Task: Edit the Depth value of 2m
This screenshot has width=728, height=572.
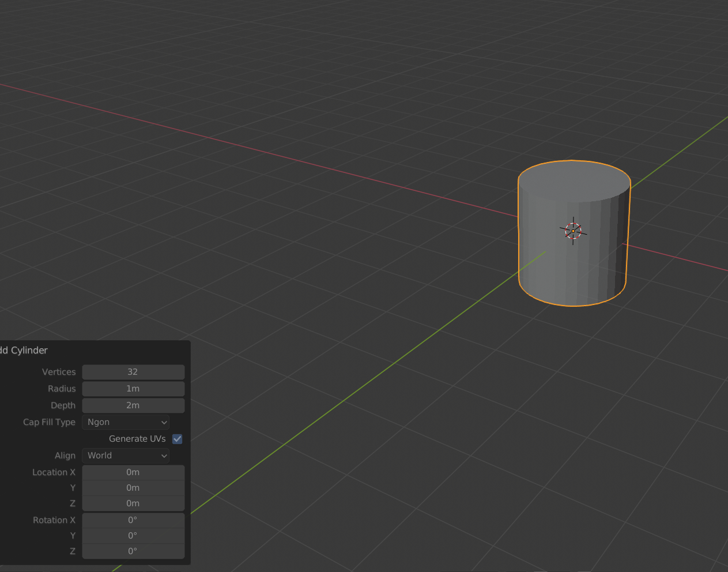Action: click(x=133, y=405)
